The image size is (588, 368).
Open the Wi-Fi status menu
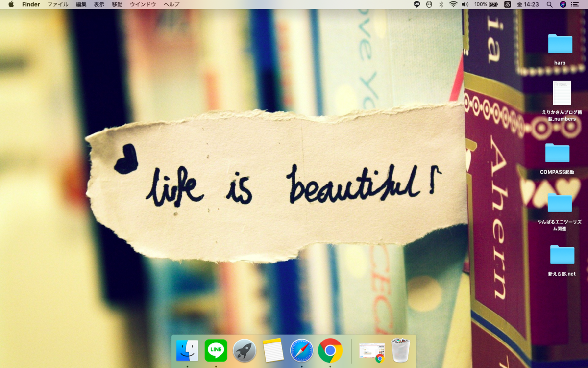(x=453, y=4)
